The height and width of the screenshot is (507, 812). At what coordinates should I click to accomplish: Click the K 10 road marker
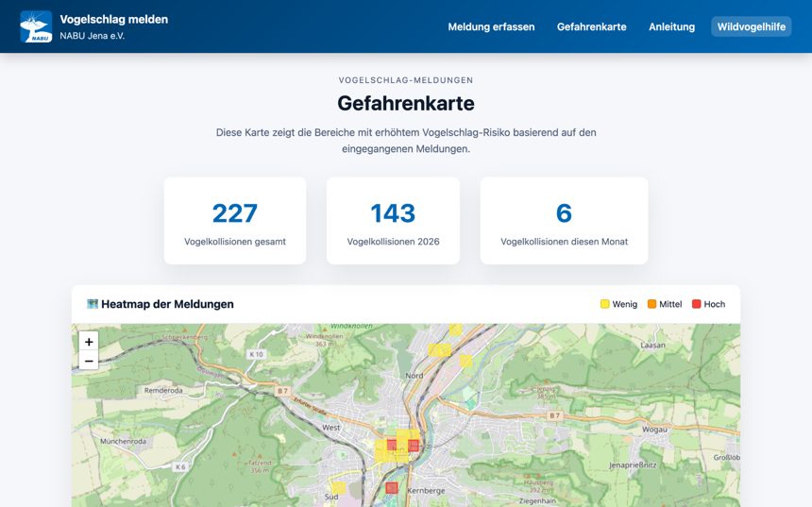[256, 354]
